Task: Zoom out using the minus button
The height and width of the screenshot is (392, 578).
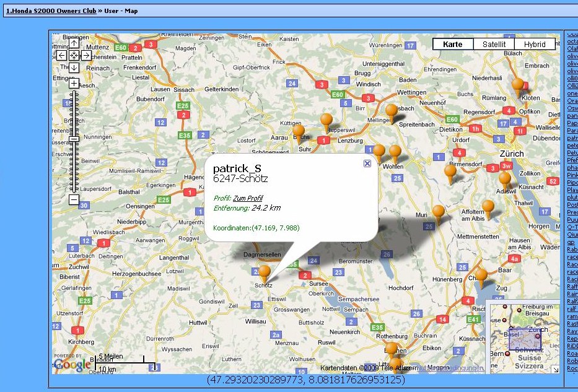Action: coord(74,199)
